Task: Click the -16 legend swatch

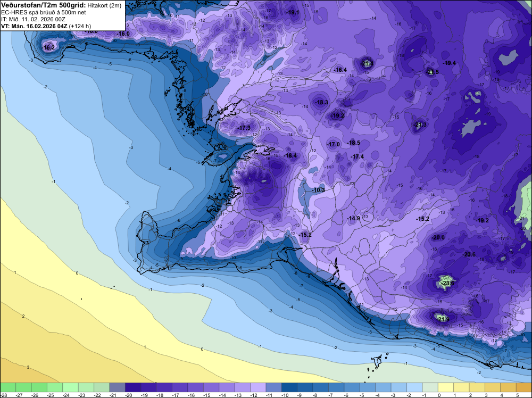Action: point(196,387)
